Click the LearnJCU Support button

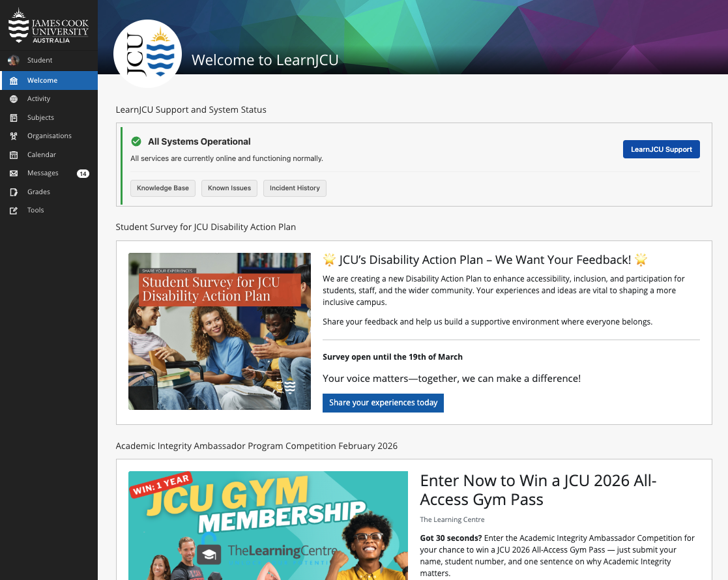coord(661,149)
